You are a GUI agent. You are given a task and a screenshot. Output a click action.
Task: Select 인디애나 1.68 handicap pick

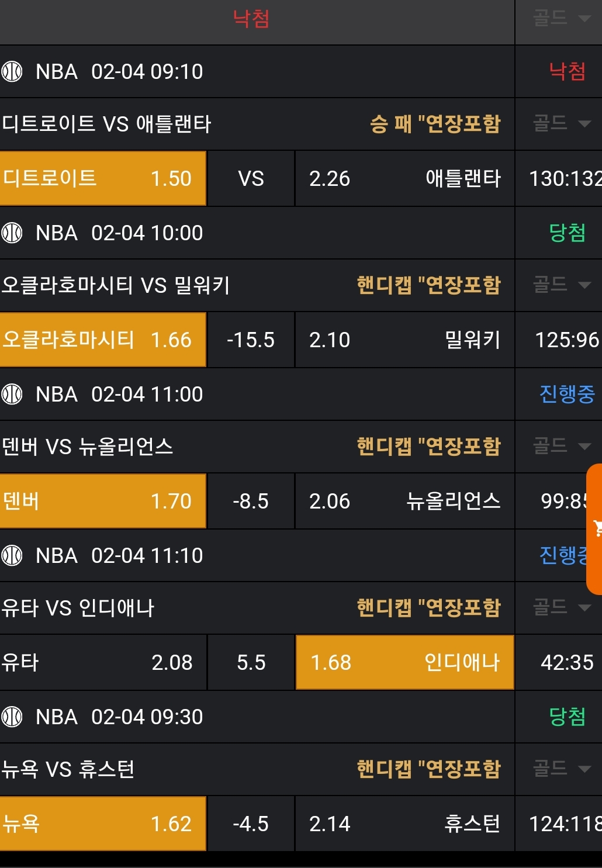(x=404, y=662)
